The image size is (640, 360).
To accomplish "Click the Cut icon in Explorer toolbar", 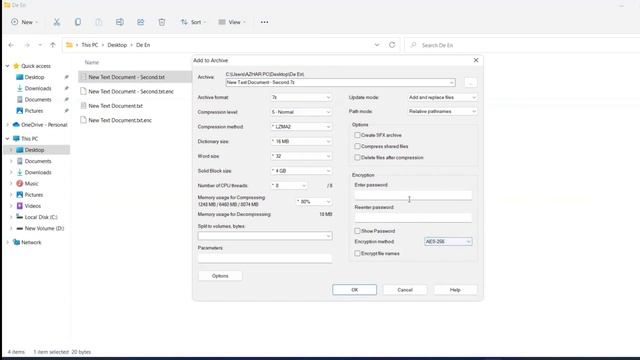I will (57, 22).
